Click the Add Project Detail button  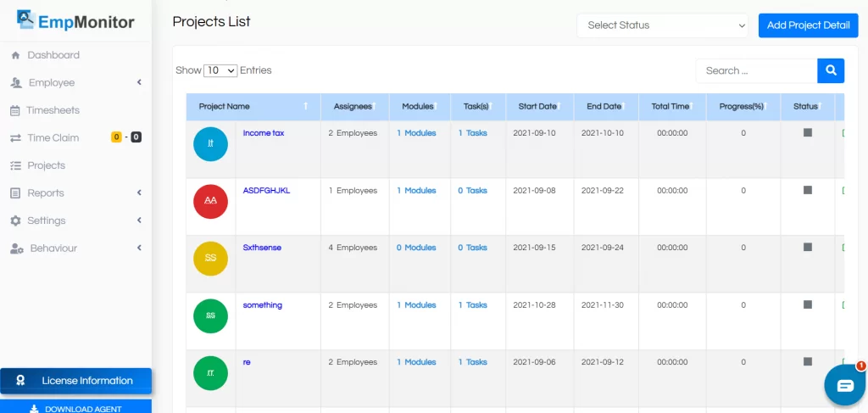click(x=808, y=25)
